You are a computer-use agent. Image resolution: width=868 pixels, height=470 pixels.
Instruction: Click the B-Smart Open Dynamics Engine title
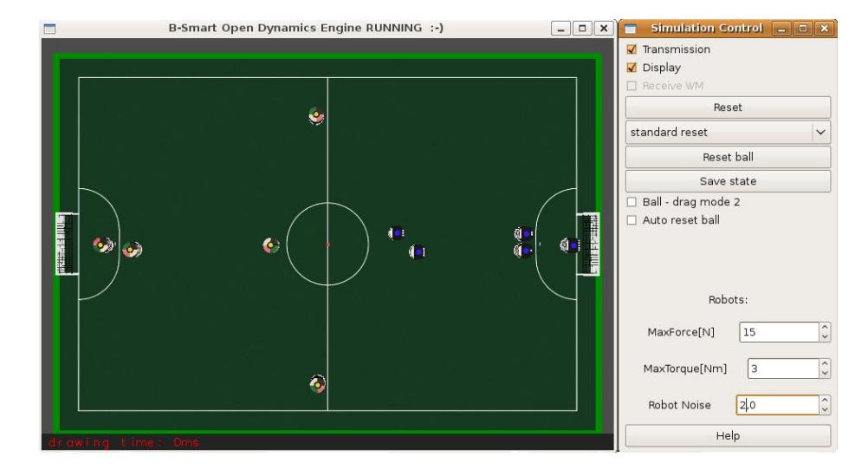[x=306, y=28]
